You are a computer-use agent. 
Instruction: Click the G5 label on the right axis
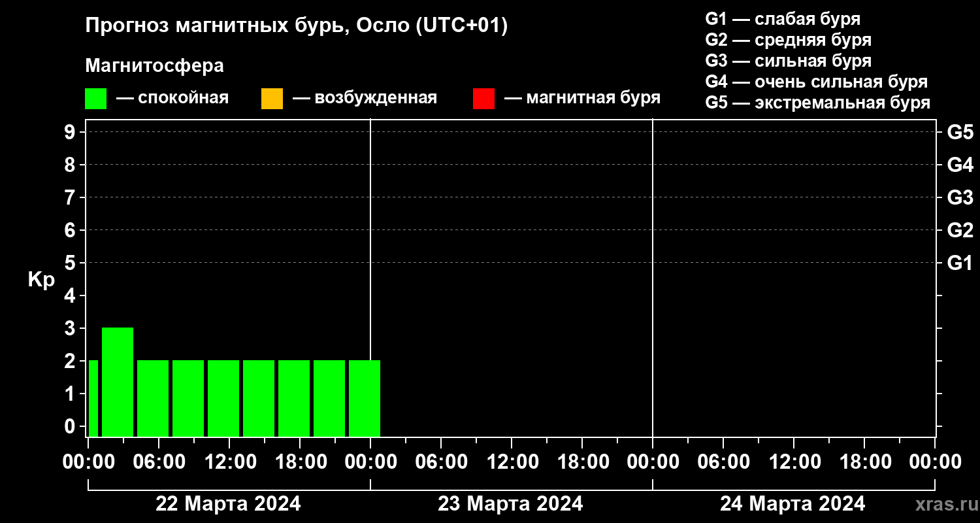click(x=960, y=132)
